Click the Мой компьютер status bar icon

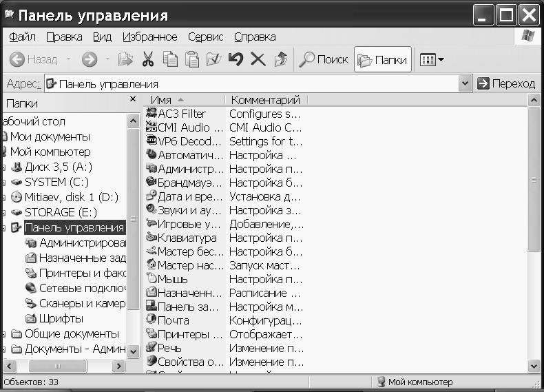(x=381, y=382)
